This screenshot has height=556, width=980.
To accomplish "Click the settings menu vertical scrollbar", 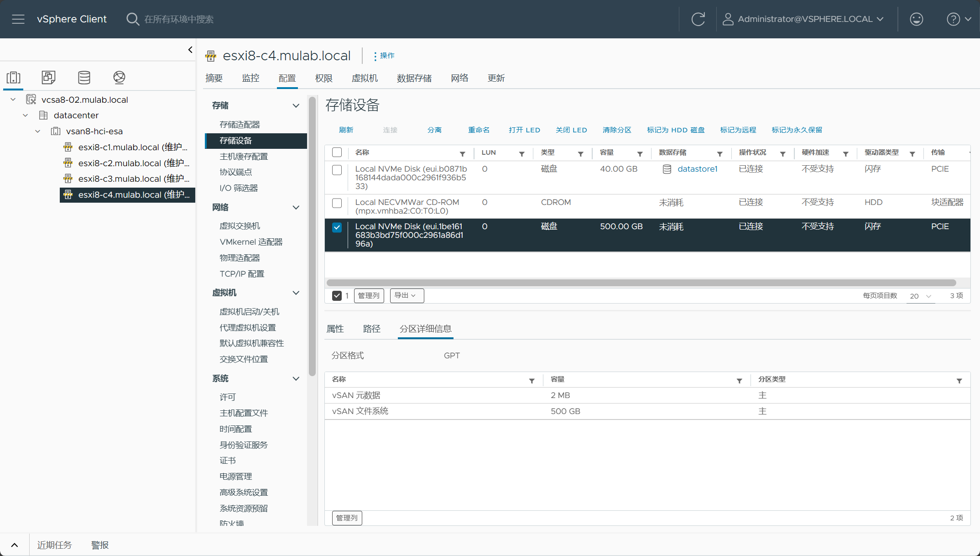I will [312, 236].
